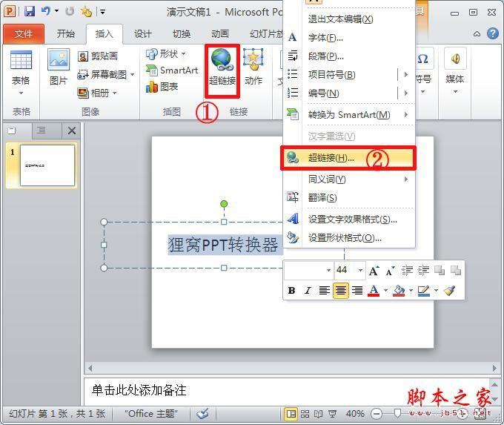Choose 字体(F)... in context menu
Image resolution: width=504 pixels, height=425 pixels.
pyautogui.click(x=349, y=38)
